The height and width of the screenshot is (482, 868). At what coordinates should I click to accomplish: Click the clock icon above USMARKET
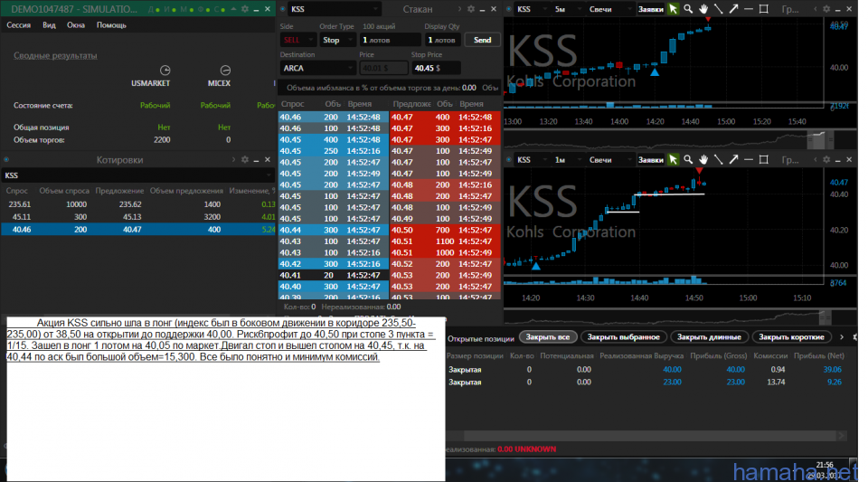(x=165, y=71)
